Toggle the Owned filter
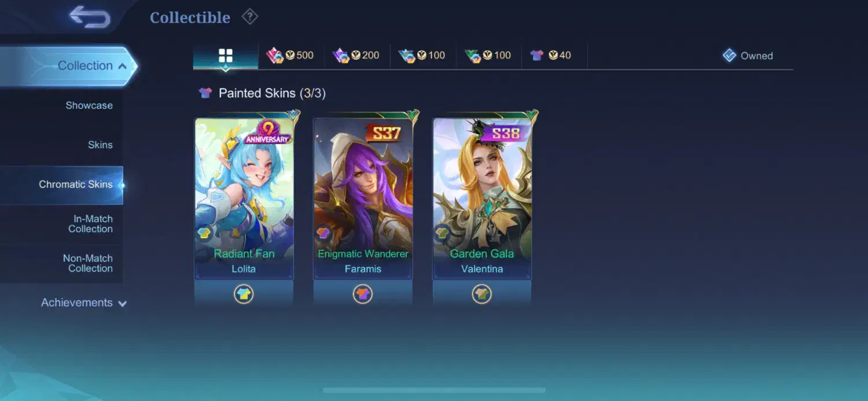Image resolution: width=868 pixels, height=401 pixels. (x=748, y=56)
